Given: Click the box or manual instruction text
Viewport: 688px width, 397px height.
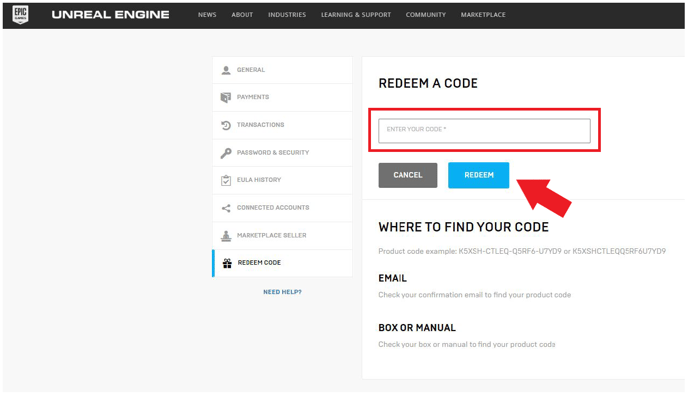Looking at the screenshot, I should (467, 345).
